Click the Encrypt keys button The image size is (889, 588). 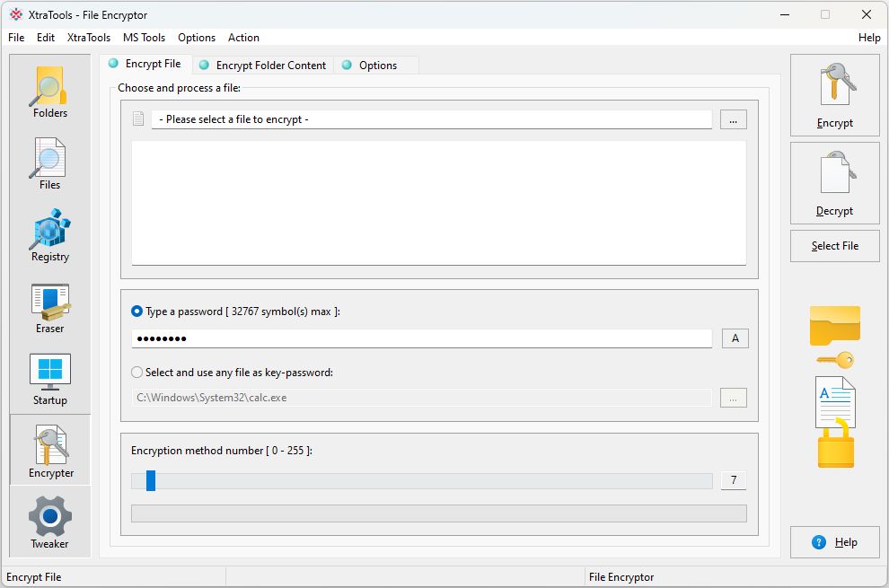tap(834, 95)
